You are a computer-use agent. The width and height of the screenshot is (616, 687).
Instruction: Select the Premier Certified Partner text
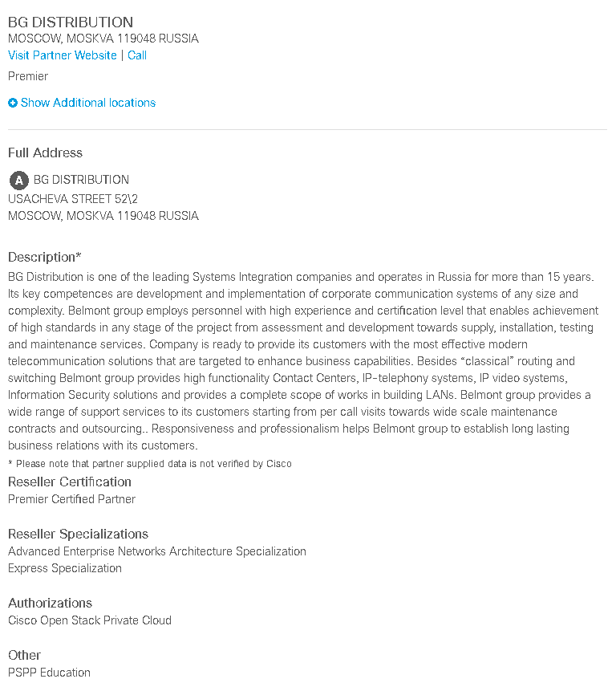tap(72, 499)
